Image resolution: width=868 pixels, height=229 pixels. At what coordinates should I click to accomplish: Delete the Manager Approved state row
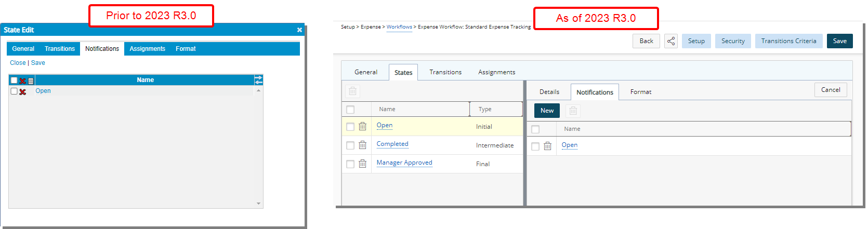(362, 164)
